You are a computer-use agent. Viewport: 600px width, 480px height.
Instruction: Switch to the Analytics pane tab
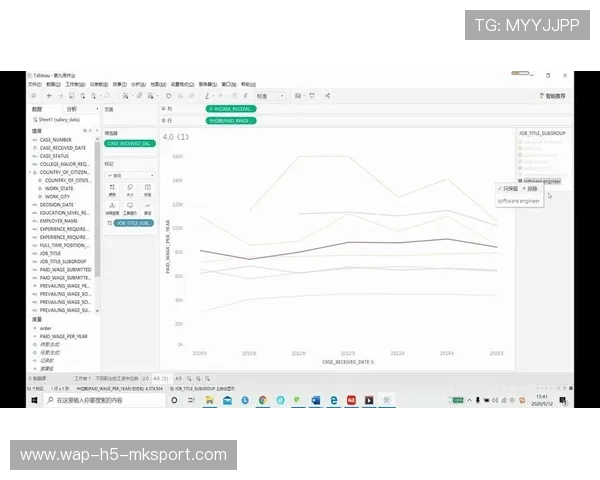click(x=71, y=108)
